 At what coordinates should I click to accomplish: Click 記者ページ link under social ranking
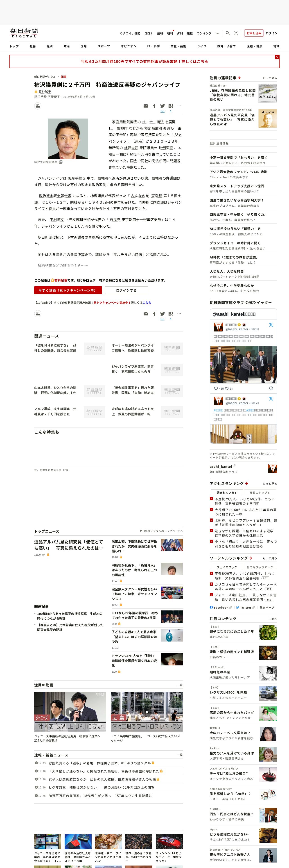267,608
